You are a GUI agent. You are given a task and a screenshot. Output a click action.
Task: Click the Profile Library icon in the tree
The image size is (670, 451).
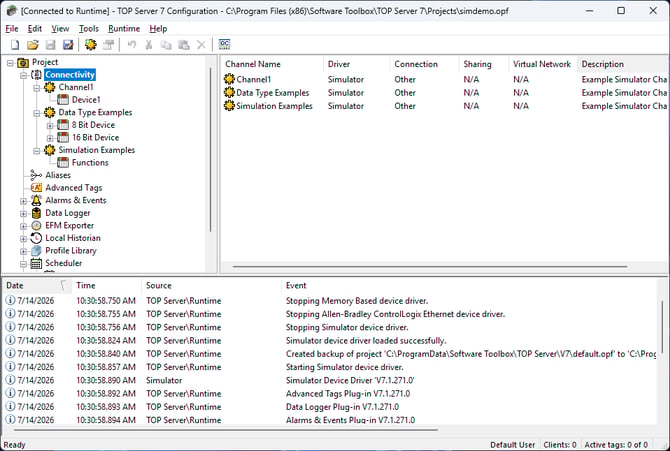[x=36, y=251]
